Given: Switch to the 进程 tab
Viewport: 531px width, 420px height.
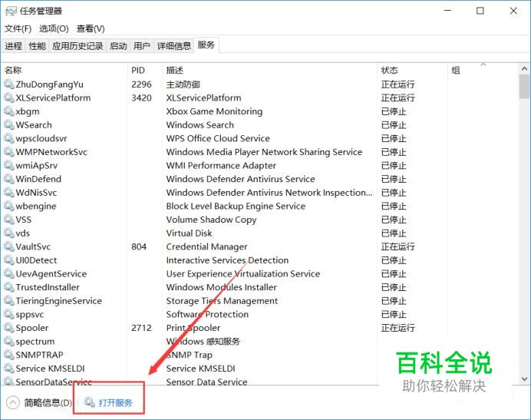Looking at the screenshot, I should [13, 46].
